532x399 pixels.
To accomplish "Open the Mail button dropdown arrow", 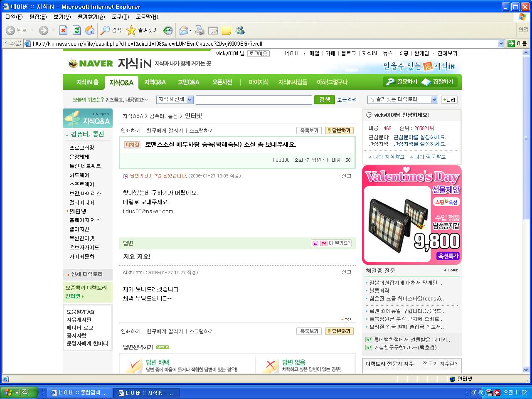I will click(x=191, y=30).
